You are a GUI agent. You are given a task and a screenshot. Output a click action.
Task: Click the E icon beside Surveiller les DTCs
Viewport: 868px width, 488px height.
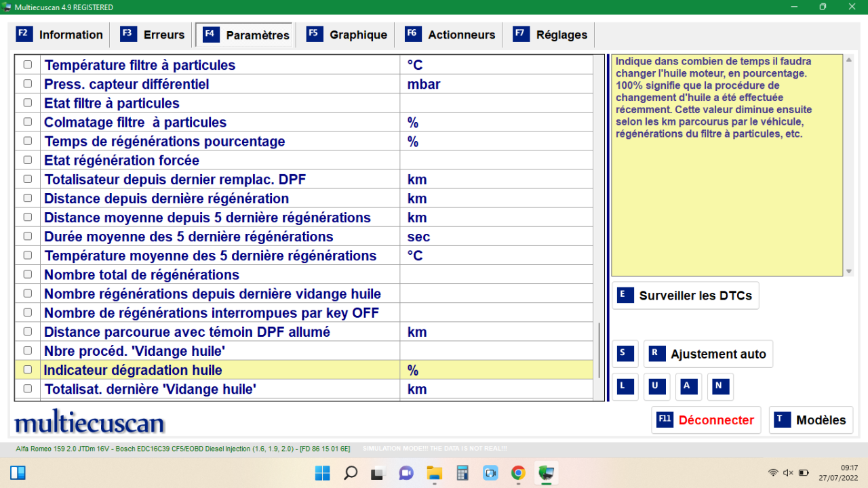click(625, 296)
